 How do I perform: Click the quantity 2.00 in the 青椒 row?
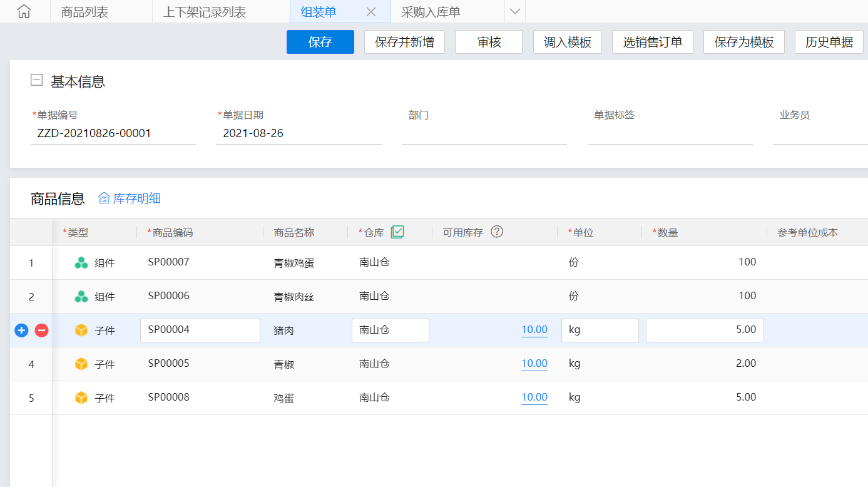746,364
